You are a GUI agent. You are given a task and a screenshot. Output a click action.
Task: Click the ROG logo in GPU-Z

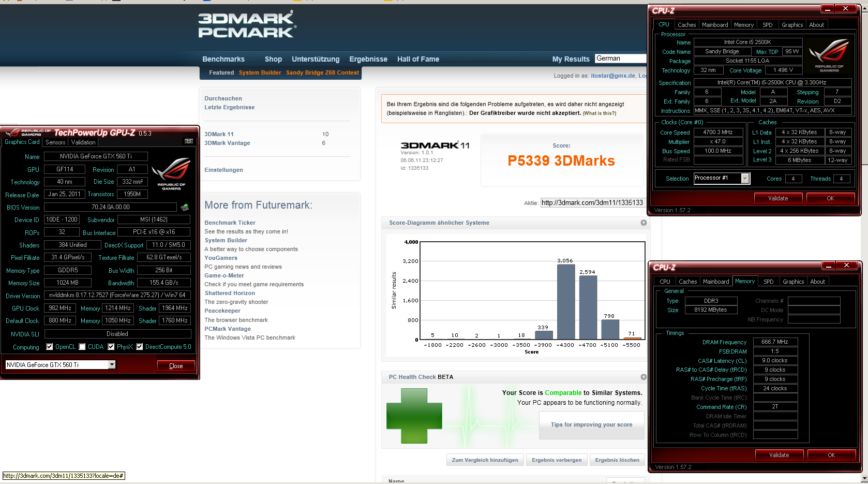[x=171, y=174]
